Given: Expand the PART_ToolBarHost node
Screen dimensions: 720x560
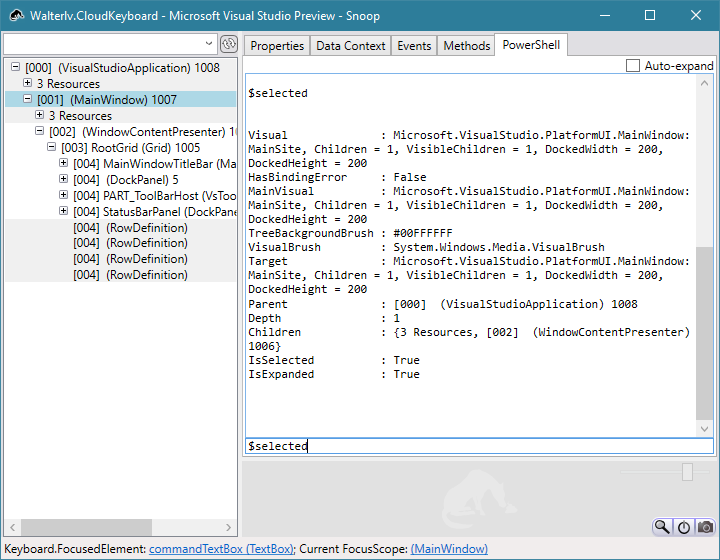Looking at the screenshot, I should 63,195.
